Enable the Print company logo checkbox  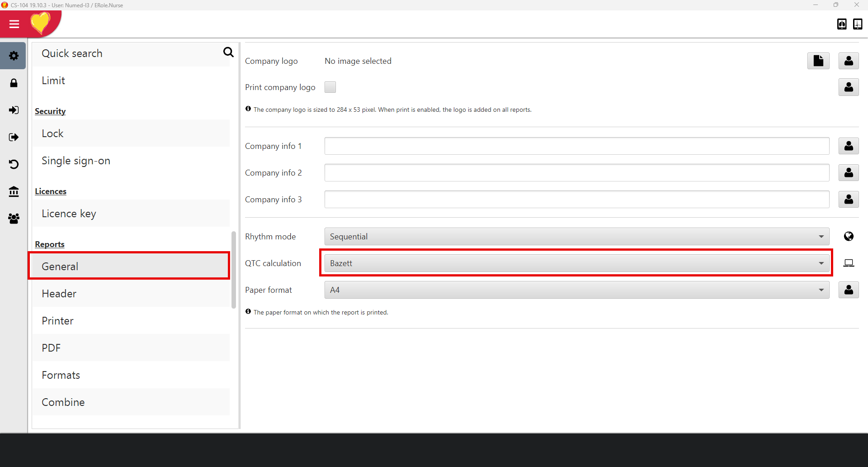(330, 87)
